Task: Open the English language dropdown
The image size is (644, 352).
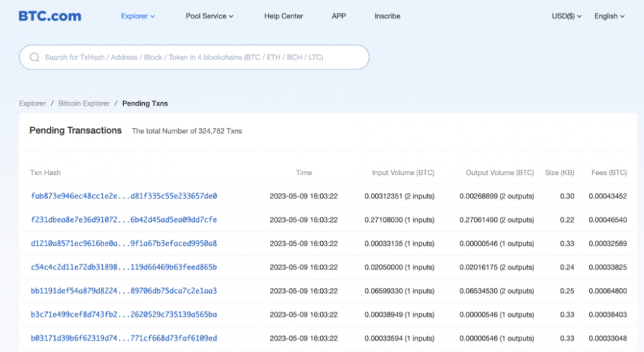Action: tap(609, 16)
